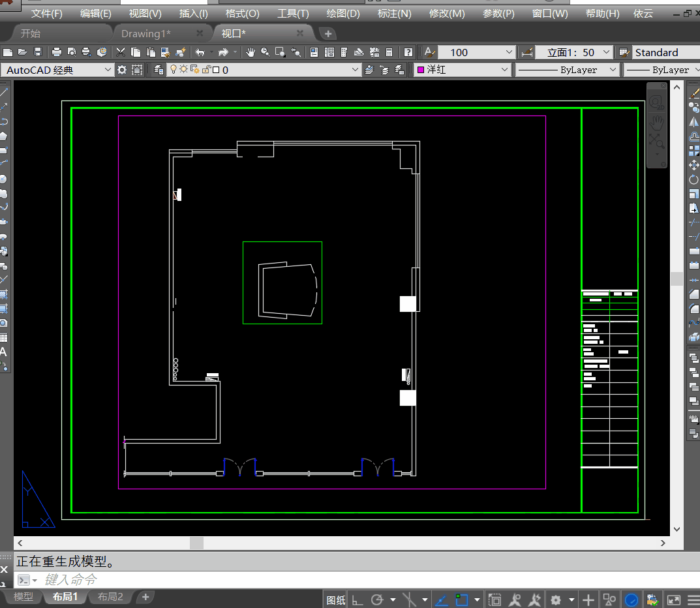The width and height of the screenshot is (700, 608).
Task: Toggle Ortho mode in status bar
Action: tap(357, 600)
